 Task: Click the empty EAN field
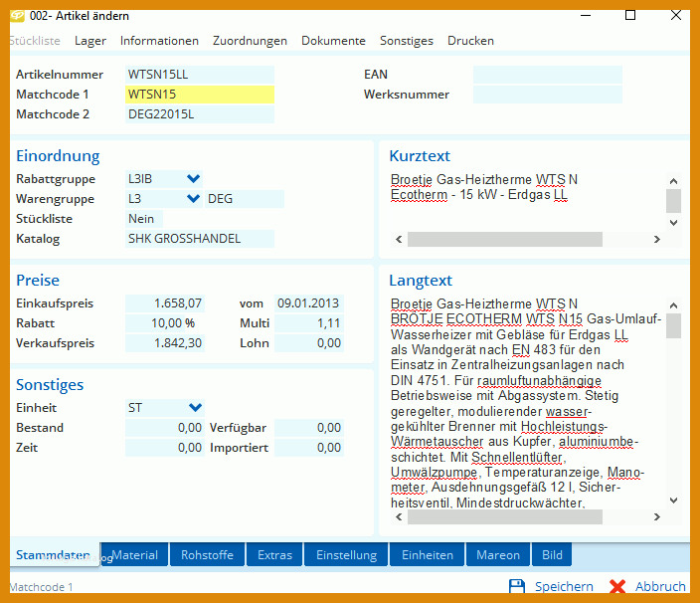click(x=547, y=75)
